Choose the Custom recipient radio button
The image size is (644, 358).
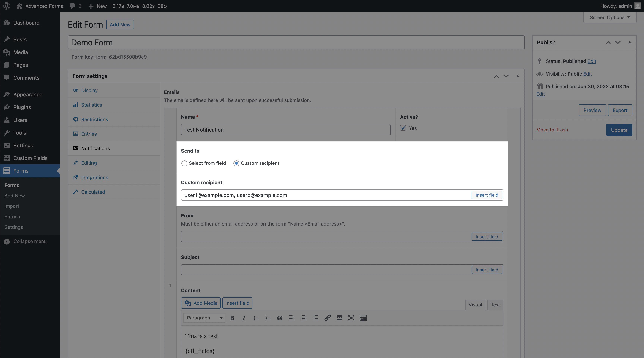coord(236,163)
